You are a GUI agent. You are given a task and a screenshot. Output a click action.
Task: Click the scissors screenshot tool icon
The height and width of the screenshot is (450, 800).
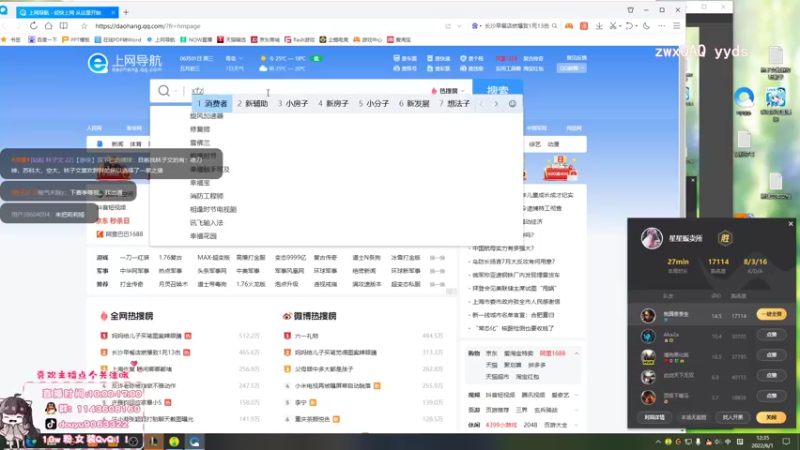pyautogui.click(x=613, y=26)
